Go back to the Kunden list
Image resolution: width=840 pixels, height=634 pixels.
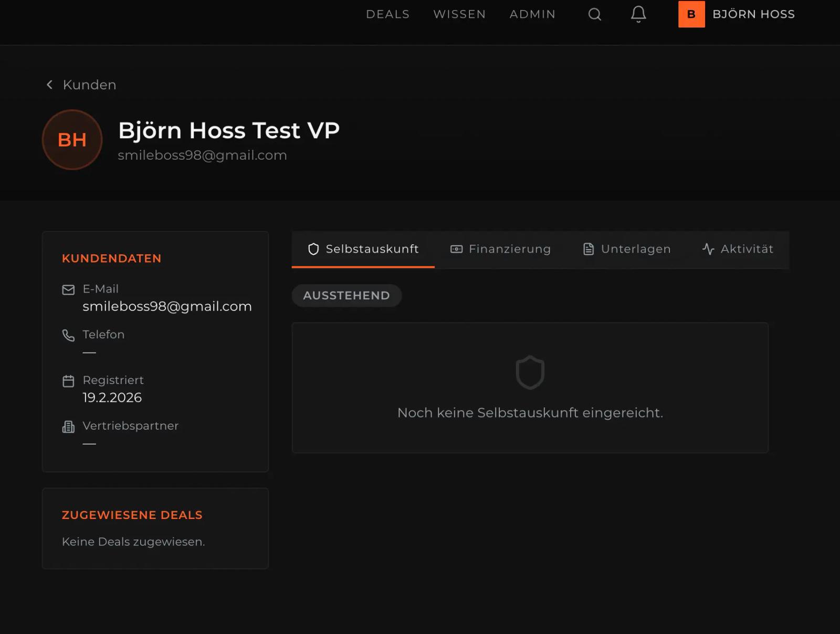click(81, 85)
